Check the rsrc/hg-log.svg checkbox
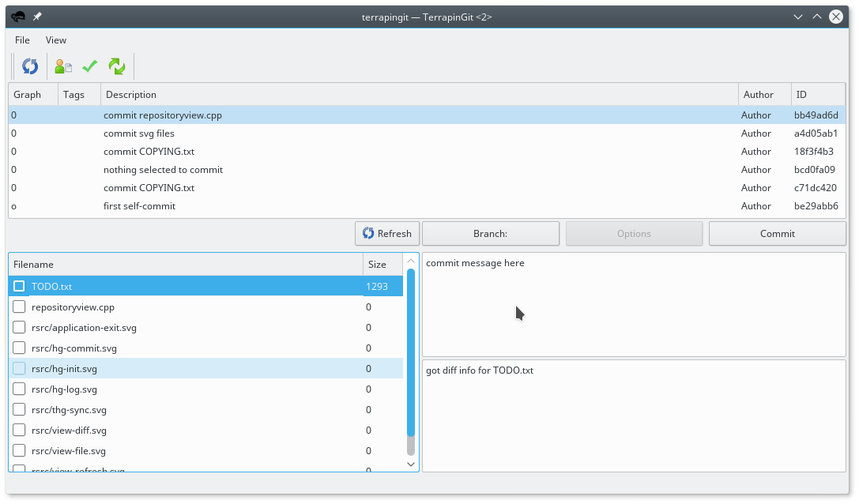Viewport: 859px width, 504px height. 19,389
